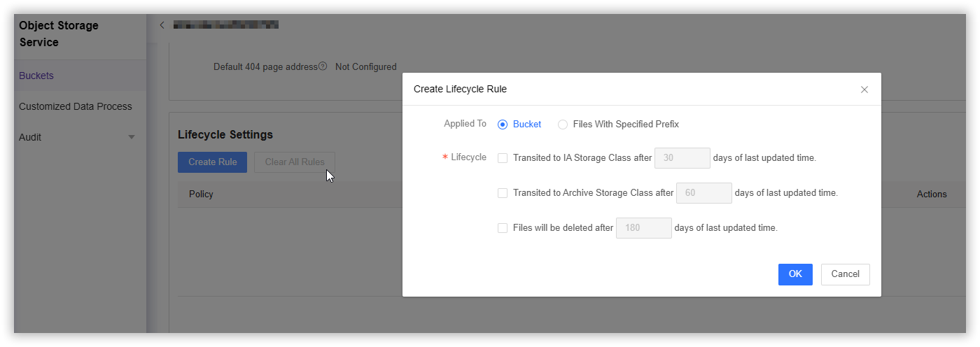This screenshot has height=347, width=980.
Task: Open Buckets in the sidebar
Action: coord(36,76)
